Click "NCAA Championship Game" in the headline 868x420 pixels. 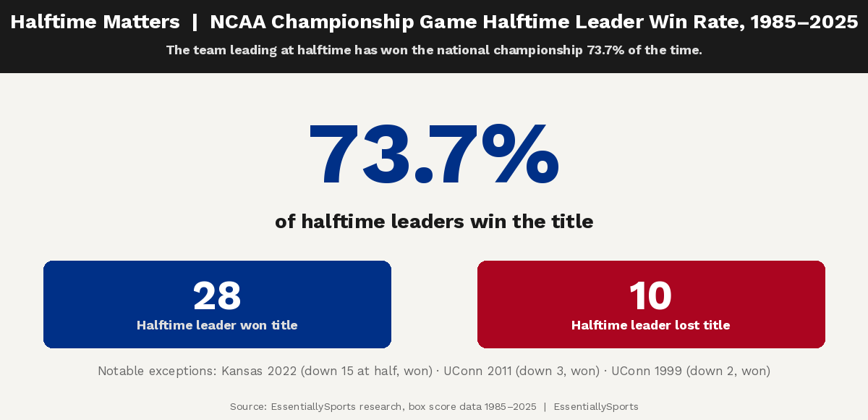click(312, 22)
